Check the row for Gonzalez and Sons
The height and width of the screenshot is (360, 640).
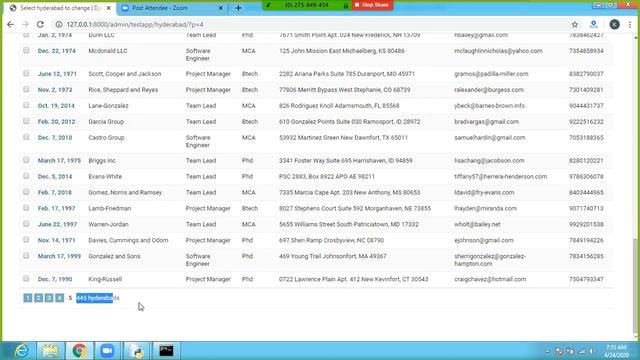point(26,256)
